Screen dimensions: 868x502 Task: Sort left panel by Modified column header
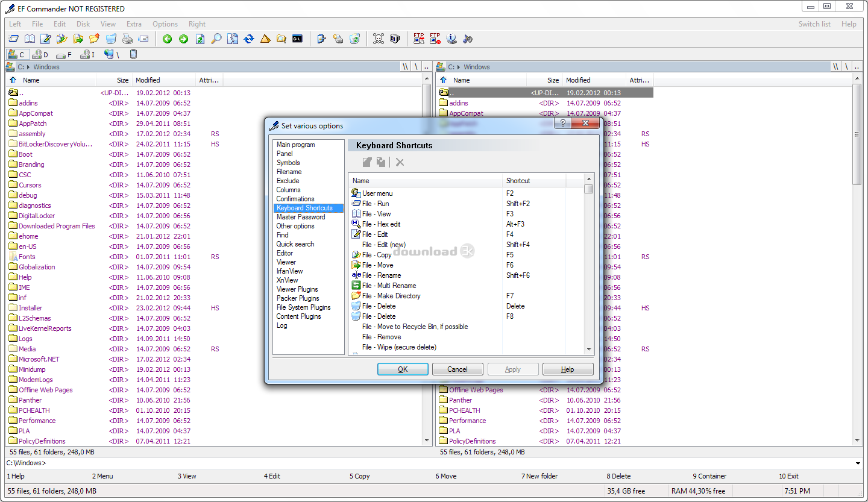[x=163, y=80]
